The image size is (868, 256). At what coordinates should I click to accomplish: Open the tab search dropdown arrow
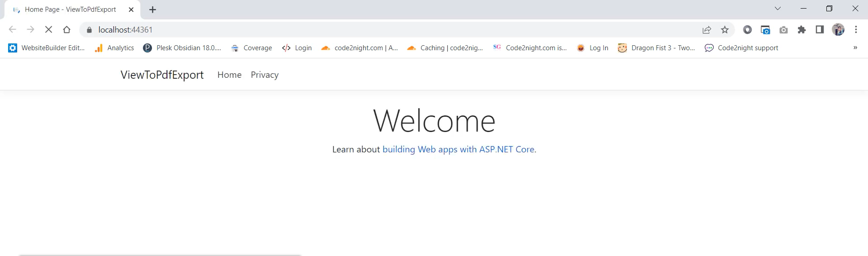point(778,9)
